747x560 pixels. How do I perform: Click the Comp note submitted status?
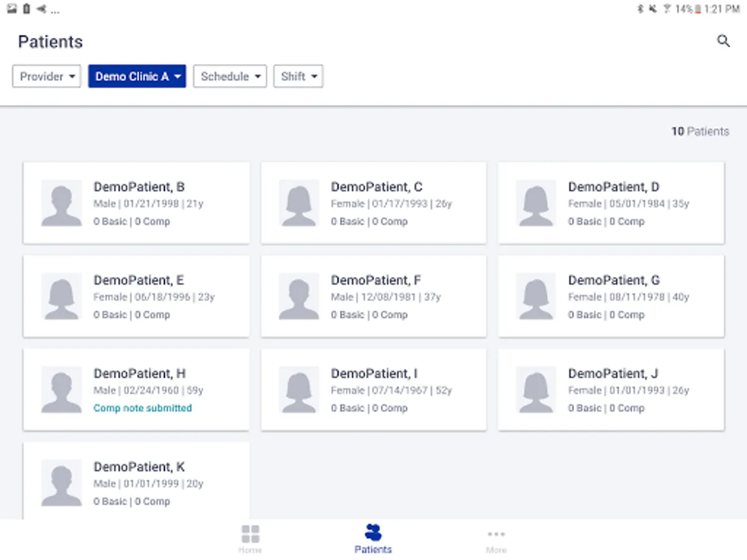pos(143,408)
